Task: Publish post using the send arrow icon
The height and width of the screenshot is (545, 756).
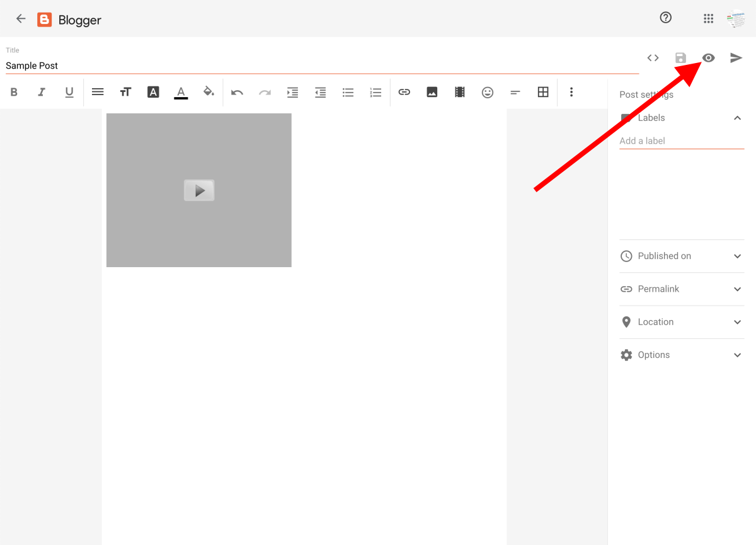Action: (x=736, y=58)
